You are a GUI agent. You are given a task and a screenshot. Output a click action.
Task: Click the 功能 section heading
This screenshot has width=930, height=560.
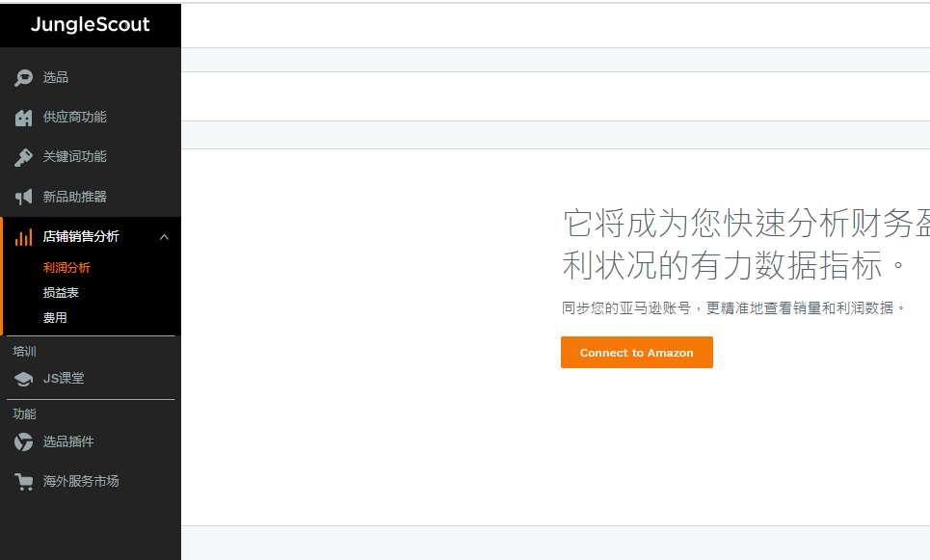[x=24, y=414]
